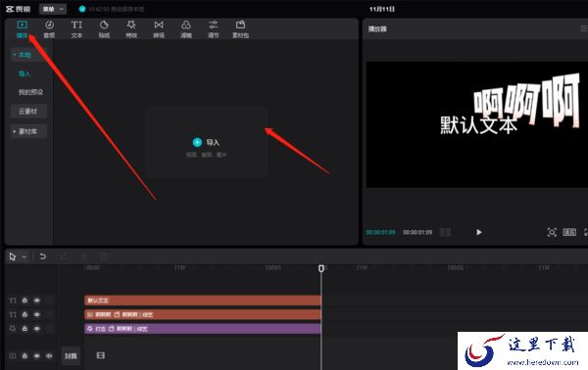
Task: Open the player panel menu icon
Action: point(584,28)
